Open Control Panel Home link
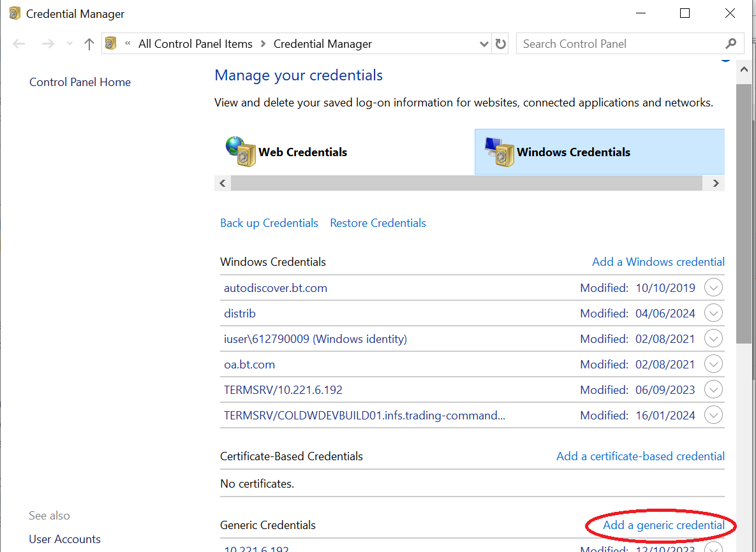The width and height of the screenshot is (756, 552). tap(80, 82)
